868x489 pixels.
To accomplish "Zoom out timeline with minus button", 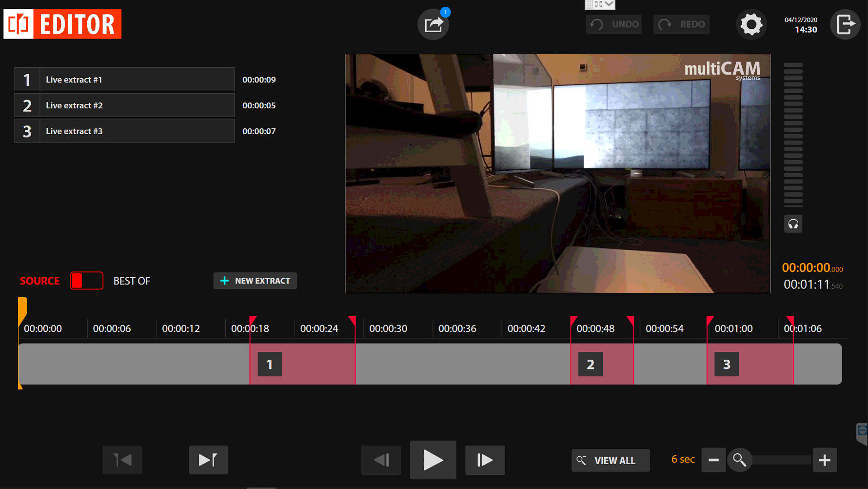I will [x=713, y=460].
